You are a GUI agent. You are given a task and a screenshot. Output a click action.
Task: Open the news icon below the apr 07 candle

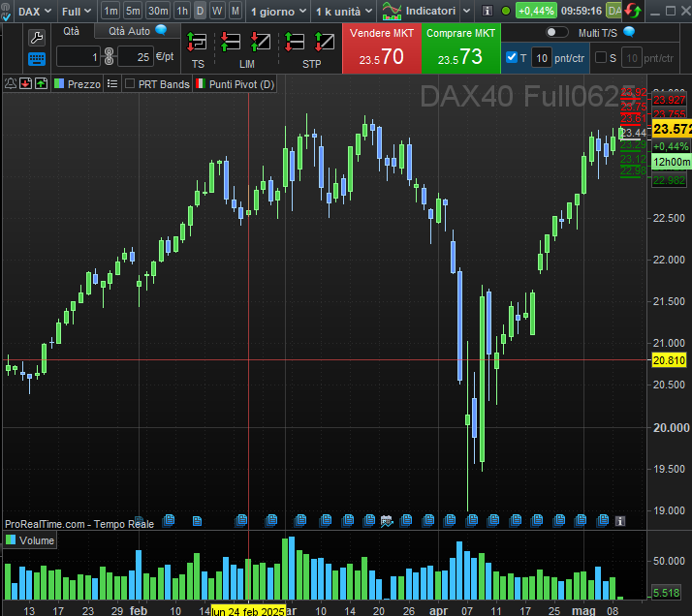click(x=472, y=520)
